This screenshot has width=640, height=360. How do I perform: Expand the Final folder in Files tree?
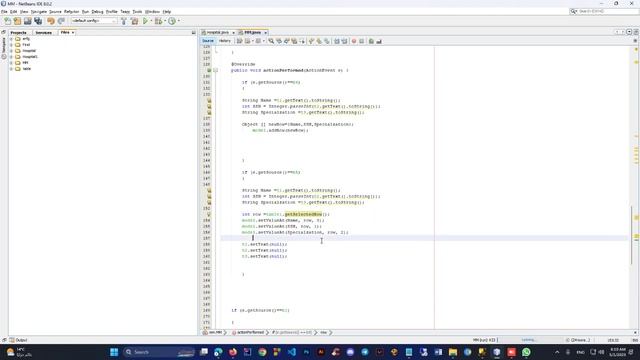tap(11, 45)
